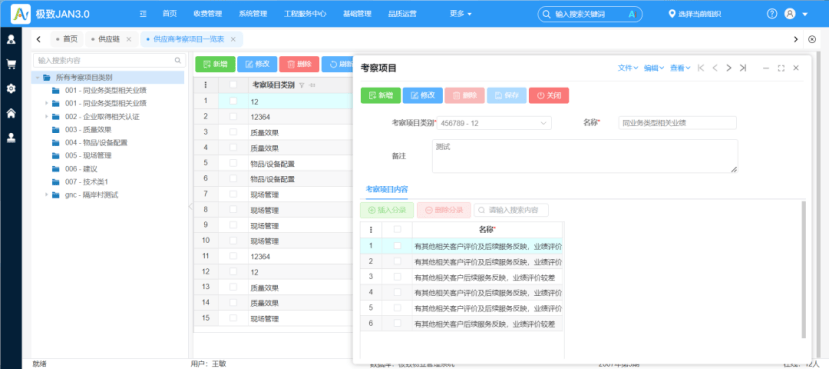Open 首页 in top navigation
This screenshot has width=830, height=369.
[169, 14]
